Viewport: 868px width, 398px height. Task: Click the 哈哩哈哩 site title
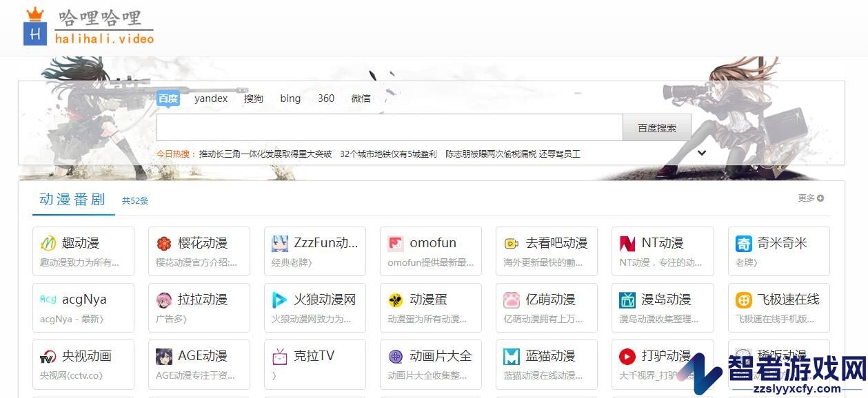[x=100, y=18]
